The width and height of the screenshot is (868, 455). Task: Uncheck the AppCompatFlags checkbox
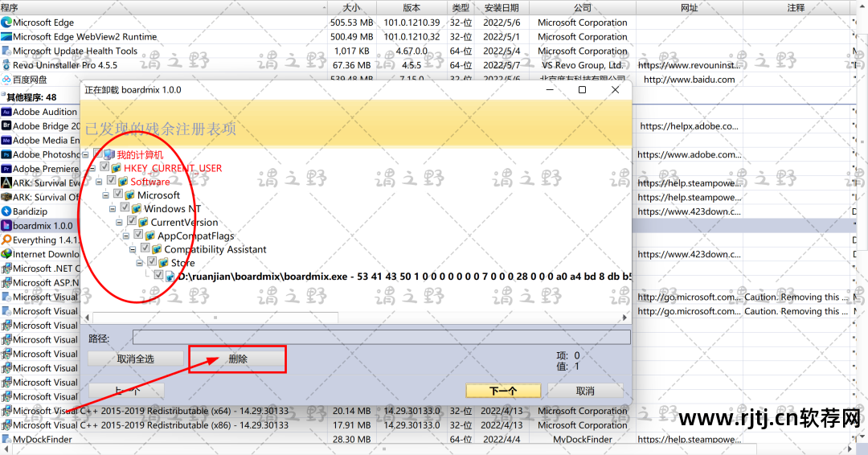(x=138, y=235)
